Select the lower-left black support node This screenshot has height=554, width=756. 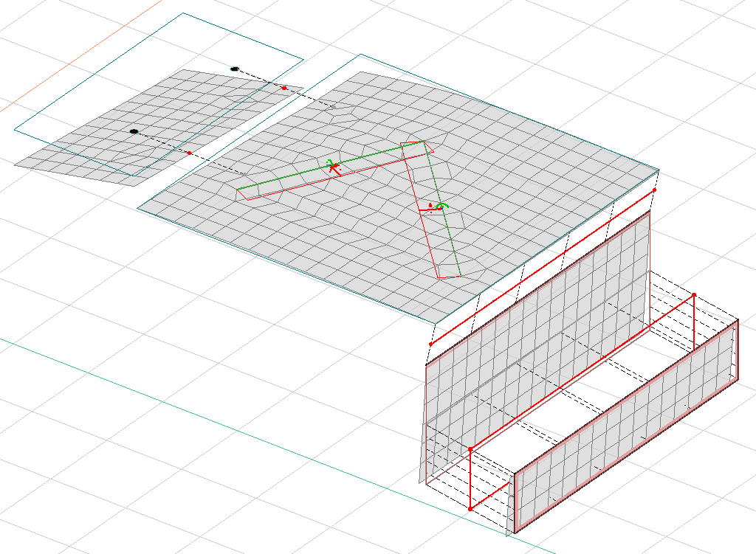[134, 131]
